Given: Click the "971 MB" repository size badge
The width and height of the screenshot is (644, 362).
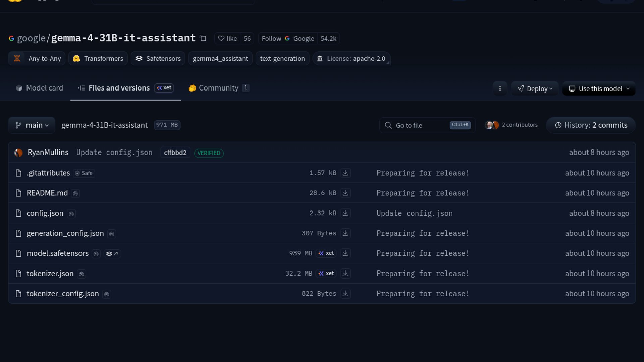Looking at the screenshot, I should point(167,125).
